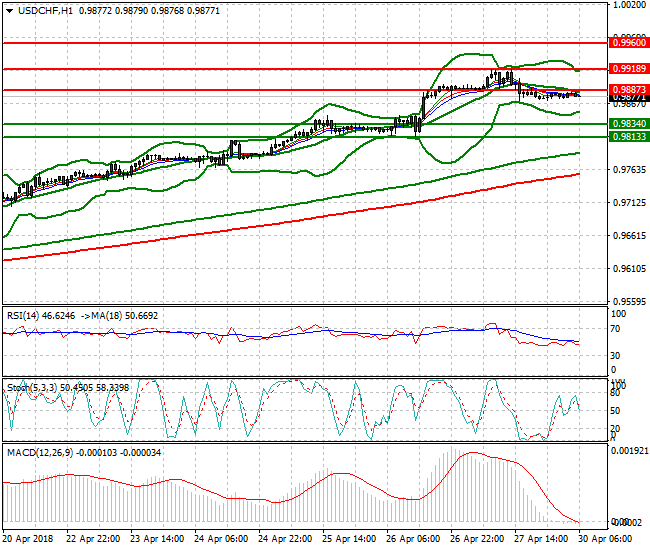Image resolution: width=650 pixels, height=550 pixels.
Task: Click the 24 Apr 06:00 time label
Action: pyautogui.click(x=221, y=539)
